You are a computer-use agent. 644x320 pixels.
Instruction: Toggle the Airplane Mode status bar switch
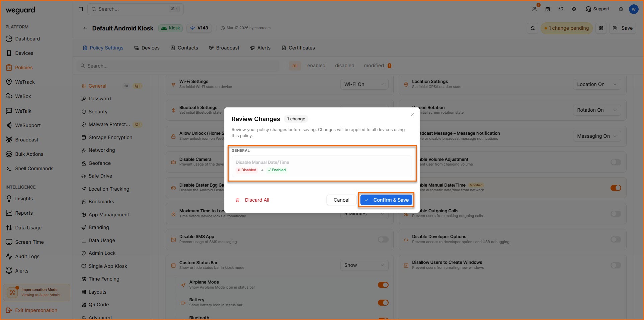tap(383, 285)
